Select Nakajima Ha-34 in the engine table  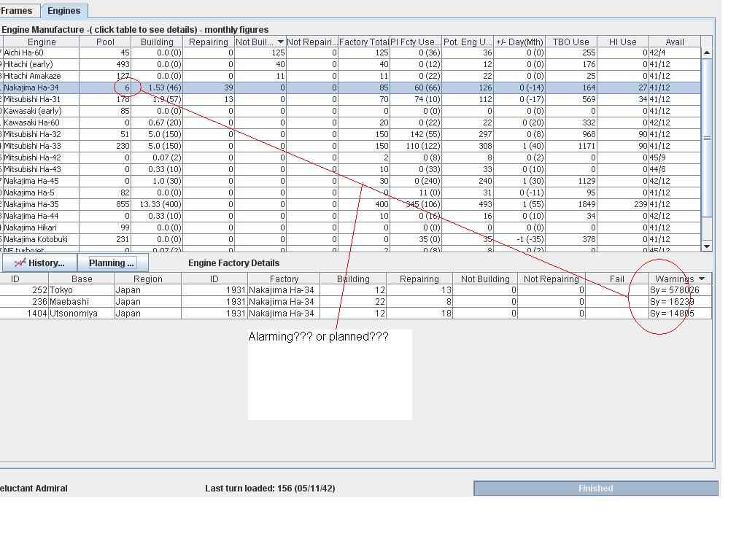coord(350,87)
